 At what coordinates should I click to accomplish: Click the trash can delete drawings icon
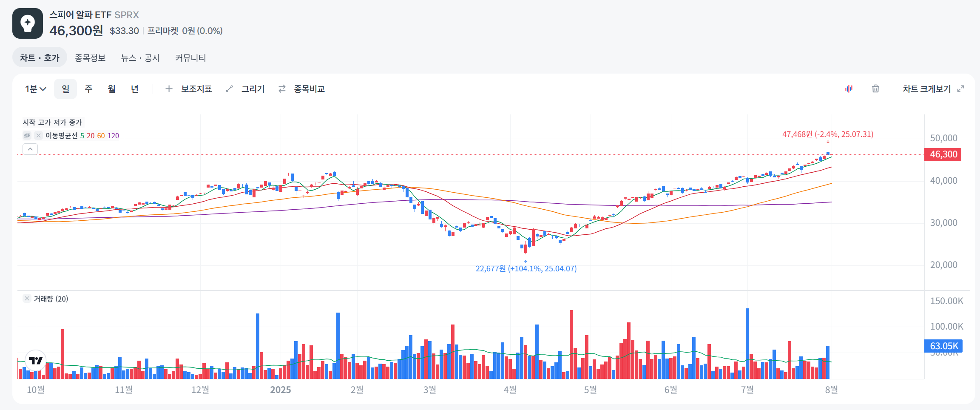(875, 88)
